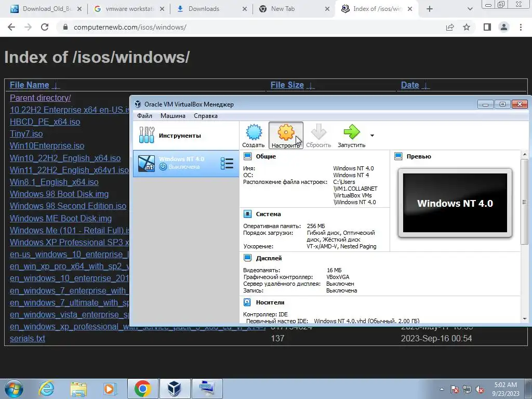
Task: Switch to the Downloads tab
Action: click(x=212, y=9)
